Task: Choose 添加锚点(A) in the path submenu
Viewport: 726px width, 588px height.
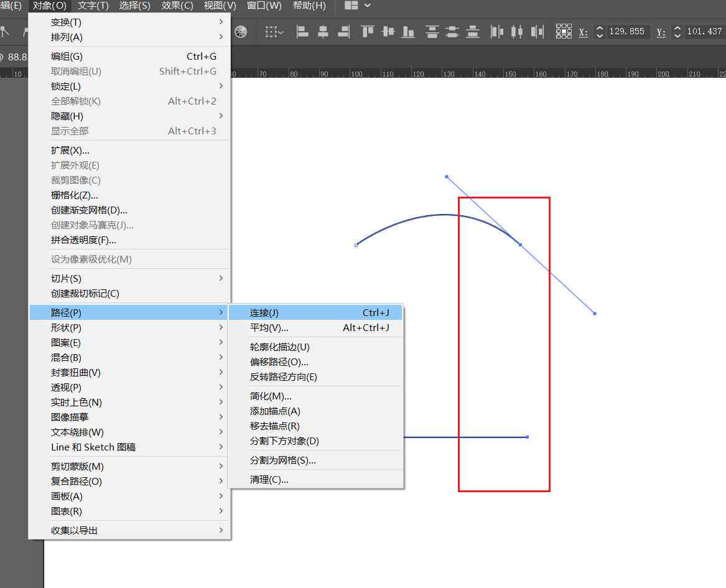Action: 316,411
